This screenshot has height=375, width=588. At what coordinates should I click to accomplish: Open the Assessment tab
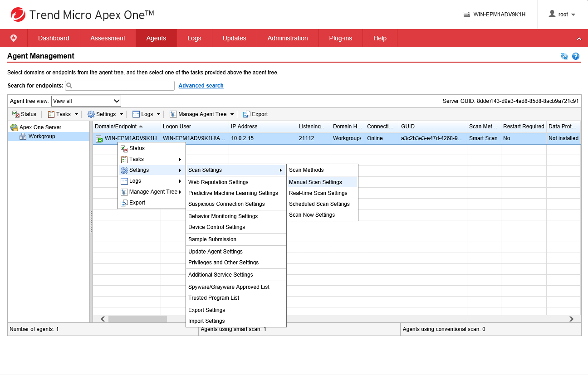click(x=108, y=38)
